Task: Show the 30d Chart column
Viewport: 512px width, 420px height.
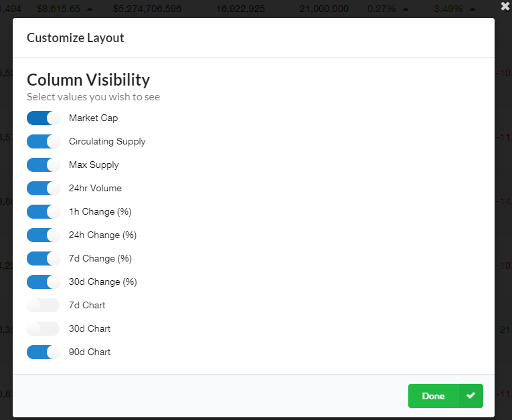Action: tap(44, 328)
